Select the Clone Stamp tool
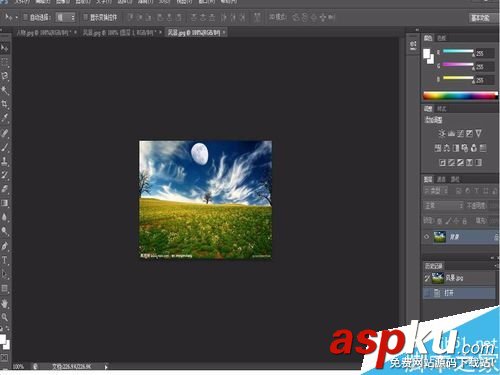 [x=4, y=161]
